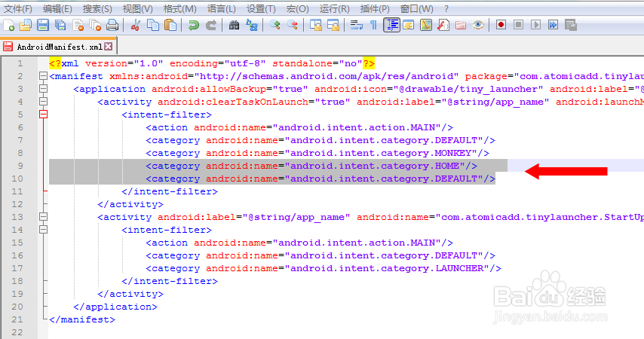Viewport: 644px width, 339px height.
Task: Open the 运行(R) menu
Action: tap(334, 8)
